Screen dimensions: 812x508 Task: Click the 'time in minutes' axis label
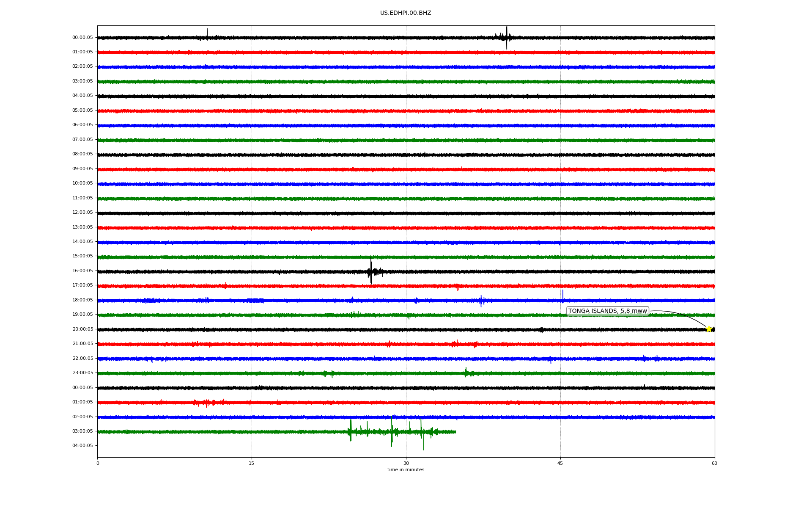(x=406, y=470)
